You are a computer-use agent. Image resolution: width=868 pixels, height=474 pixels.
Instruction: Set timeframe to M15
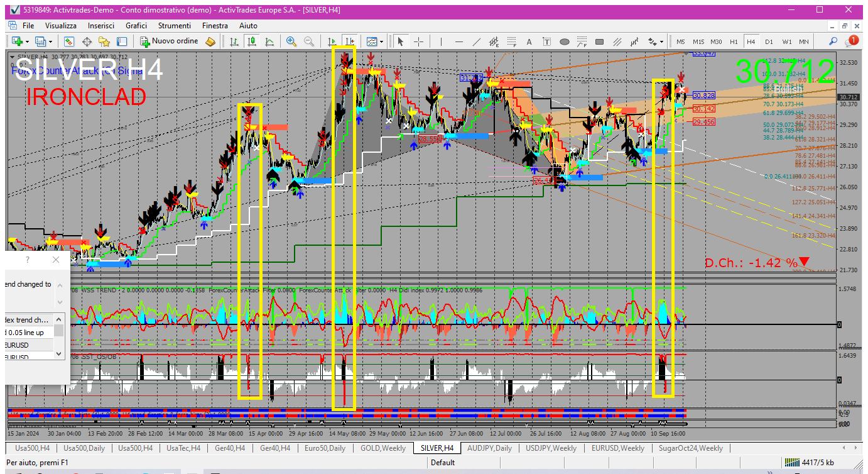click(x=698, y=41)
